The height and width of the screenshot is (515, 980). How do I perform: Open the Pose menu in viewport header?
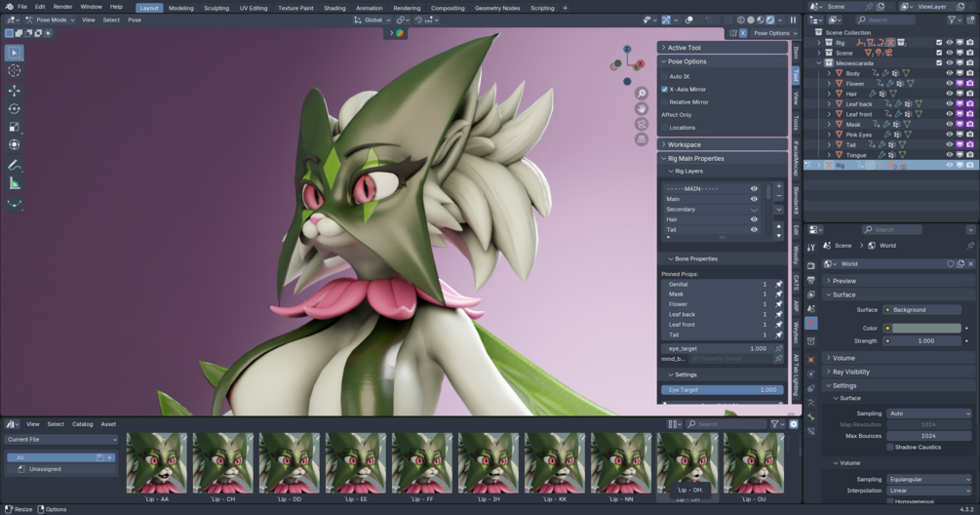click(135, 20)
